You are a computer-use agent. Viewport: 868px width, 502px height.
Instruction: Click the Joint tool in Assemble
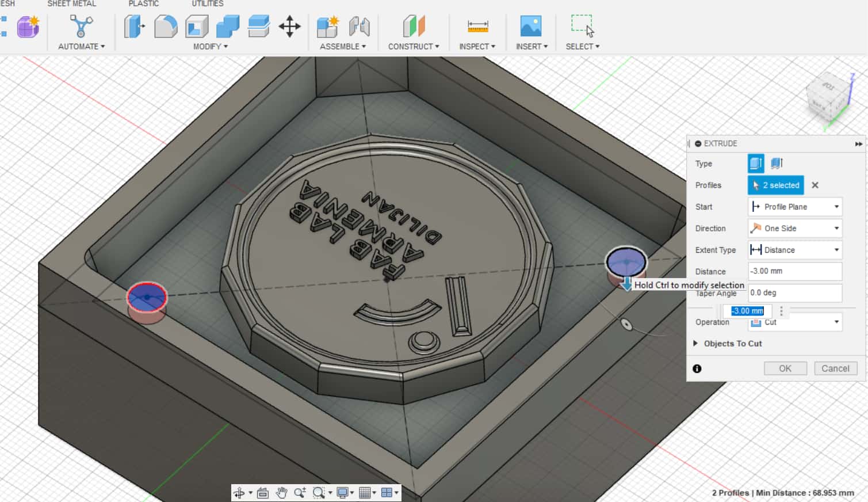coord(359,26)
